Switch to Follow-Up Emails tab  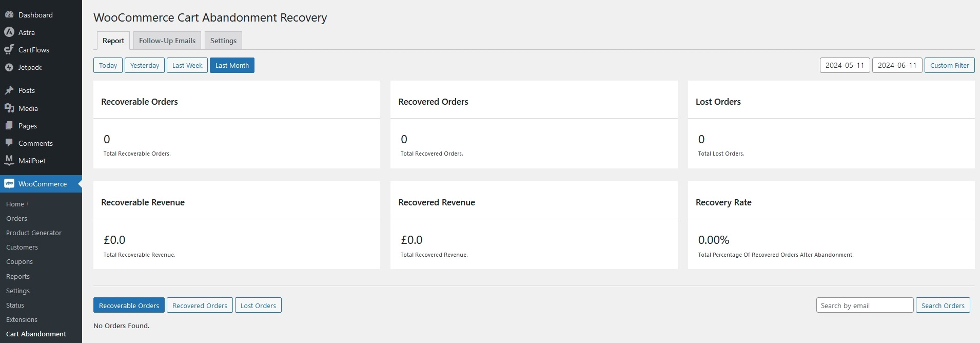coord(167,41)
